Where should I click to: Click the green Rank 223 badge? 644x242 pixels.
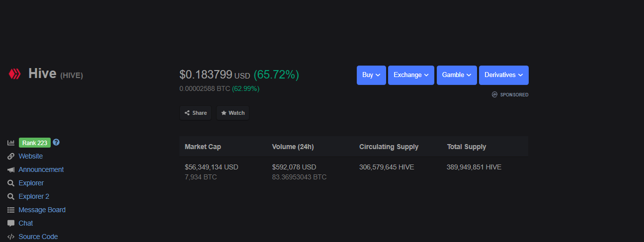(35, 143)
